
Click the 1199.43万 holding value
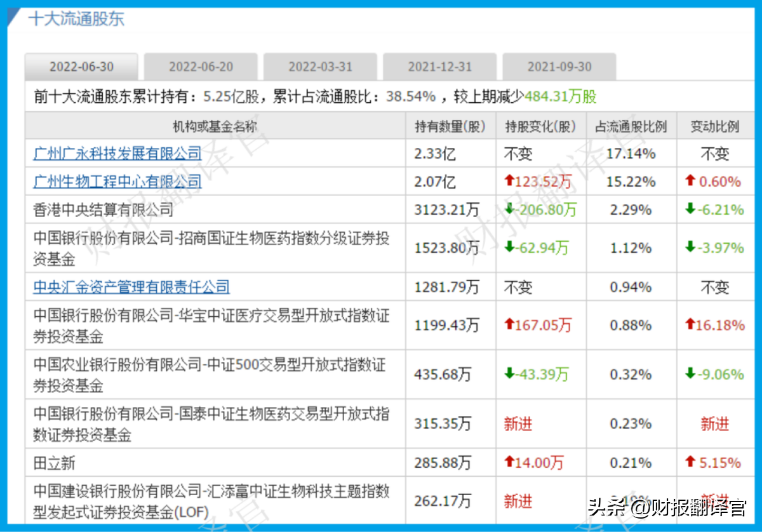447,326
